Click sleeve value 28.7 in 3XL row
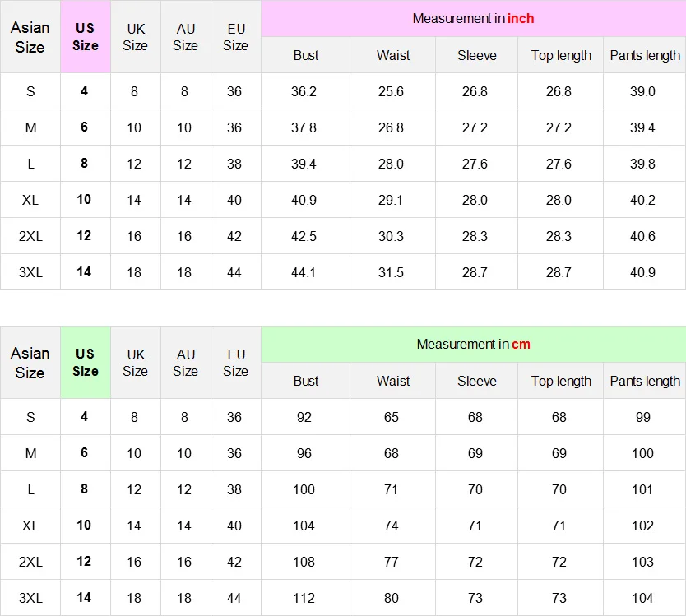This screenshot has width=686, height=616. (475, 272)
